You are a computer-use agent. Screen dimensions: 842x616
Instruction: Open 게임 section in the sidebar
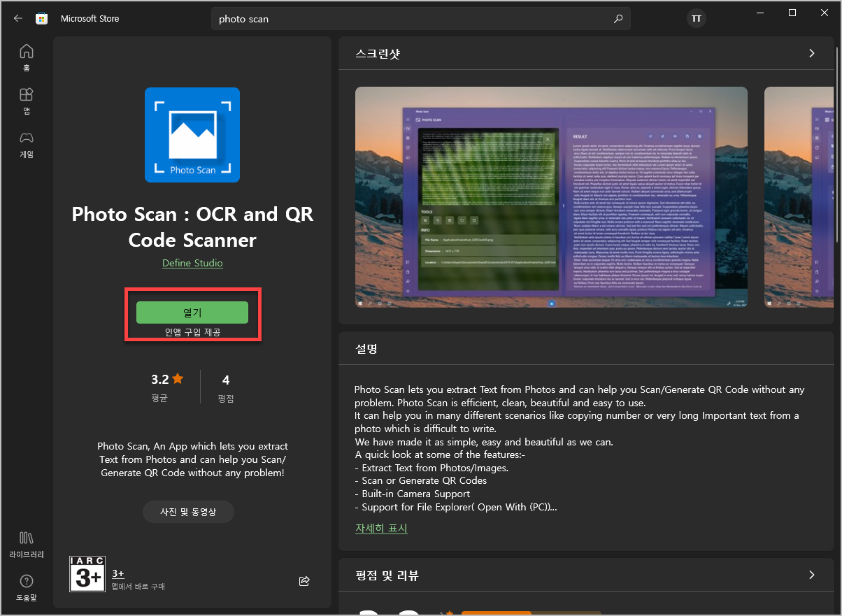click(x=27, y=145)
